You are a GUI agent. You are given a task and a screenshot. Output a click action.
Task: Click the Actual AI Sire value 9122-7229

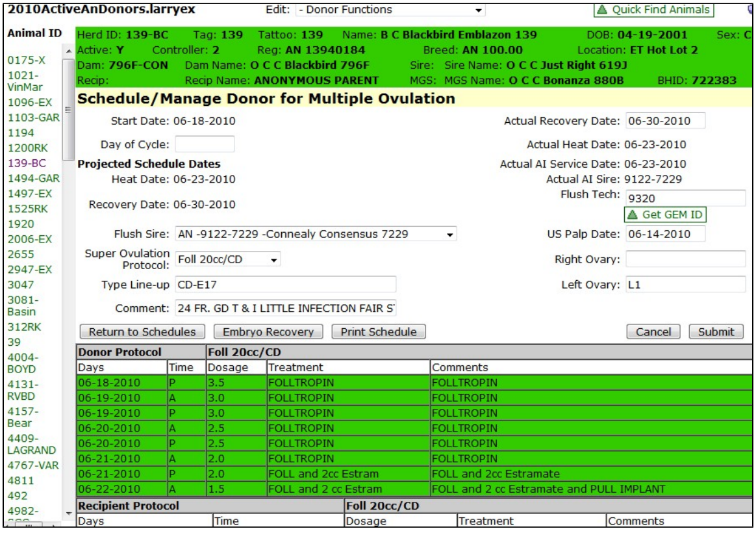(x=653, y=179)
